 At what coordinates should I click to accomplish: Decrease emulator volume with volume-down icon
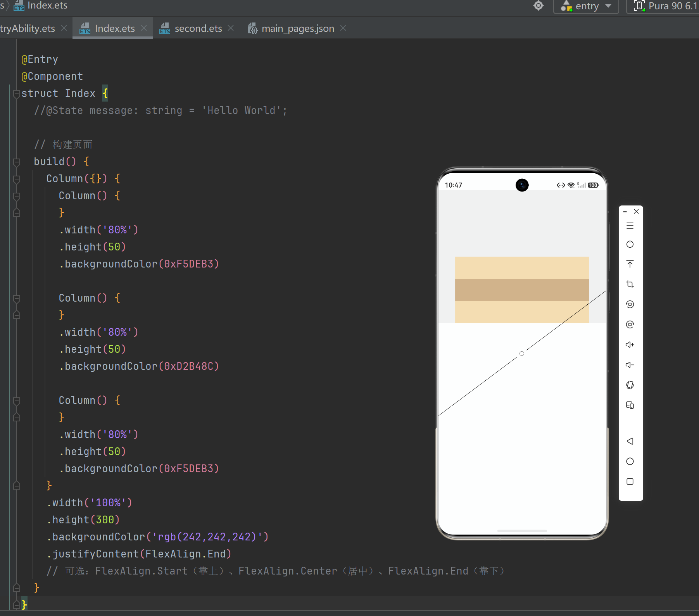630,365
